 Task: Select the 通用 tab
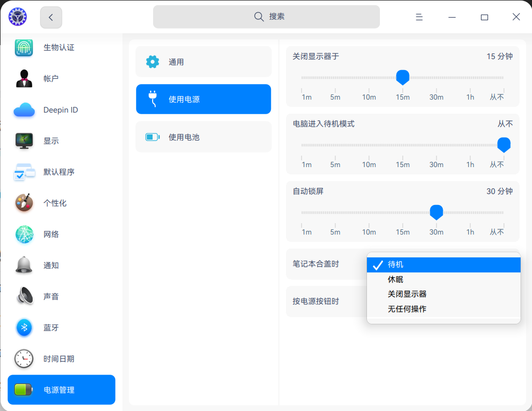[x=203, y=62]
